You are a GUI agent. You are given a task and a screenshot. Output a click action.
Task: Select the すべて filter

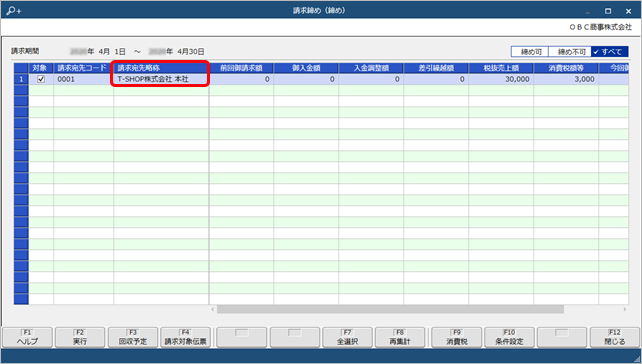click(x=610, y=52)
